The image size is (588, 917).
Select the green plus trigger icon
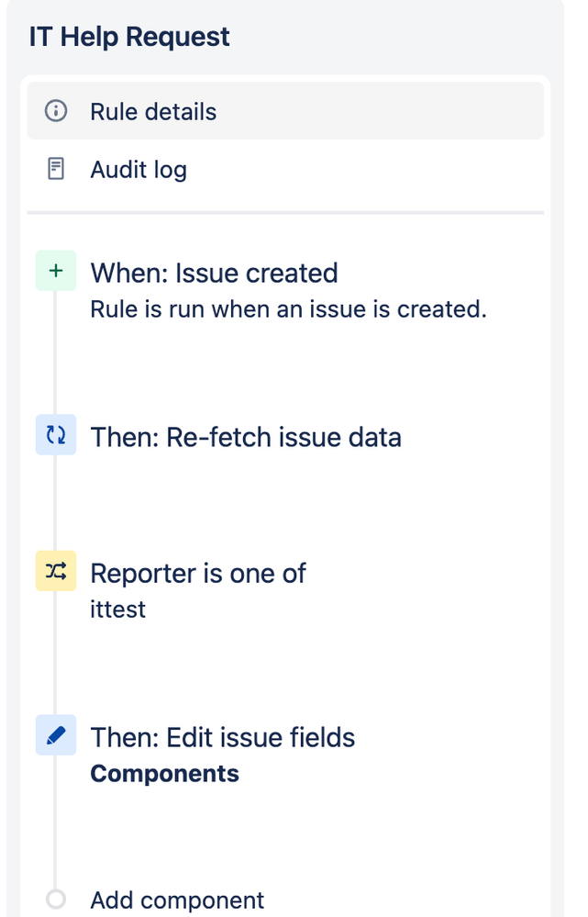pyautogui.click(x=56, y=270)
